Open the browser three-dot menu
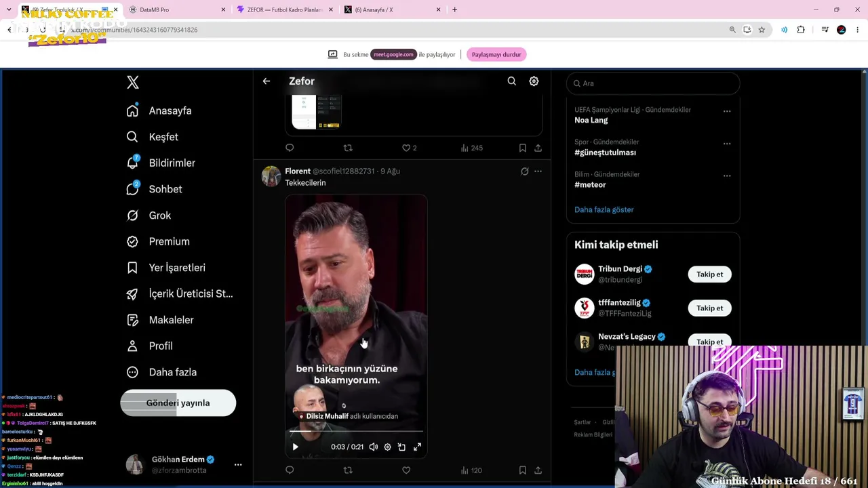 click(x=858, y=30)
